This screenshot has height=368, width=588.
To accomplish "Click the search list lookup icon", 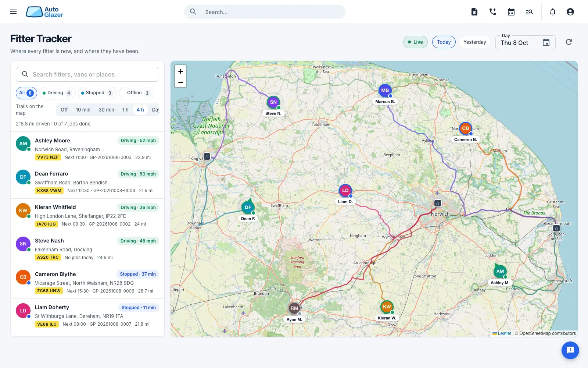I will pos(529,12).
